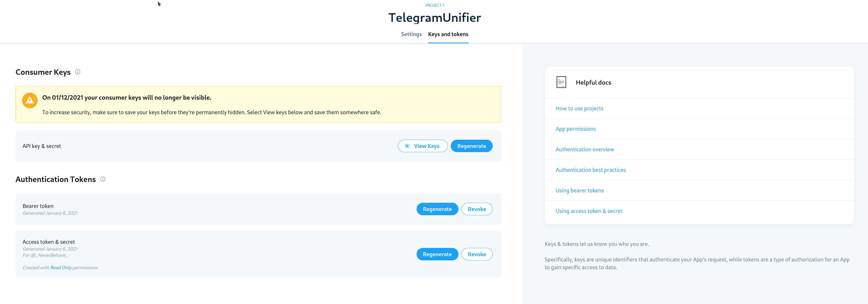Revoke the Access token & secret
This screenshot has height=304, width=868.
click(x=477, y=254)
